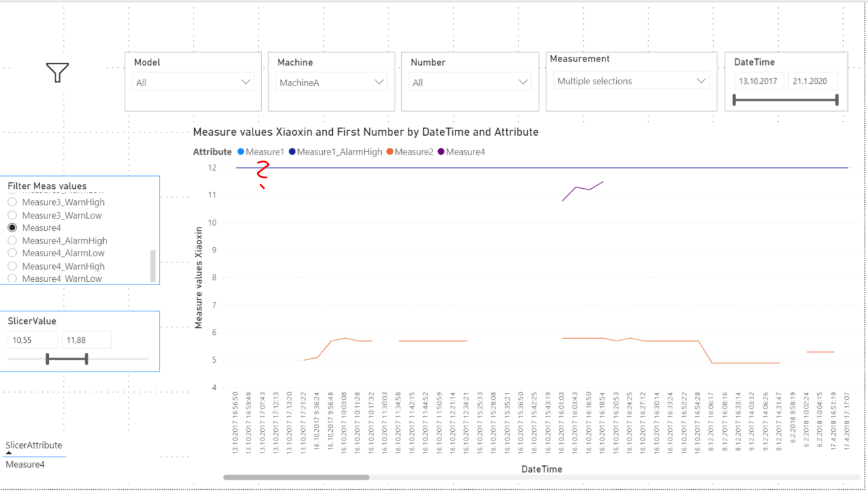Expand the Measurement Multiple selections dropdown

click(631, 81)
